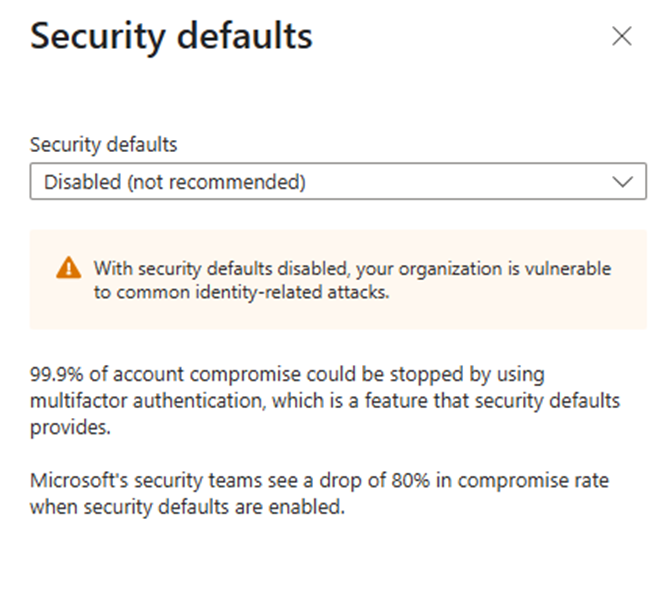Click the word "provides." ending the paragraph
Viewport: 672px width, 595px height.
70,428
